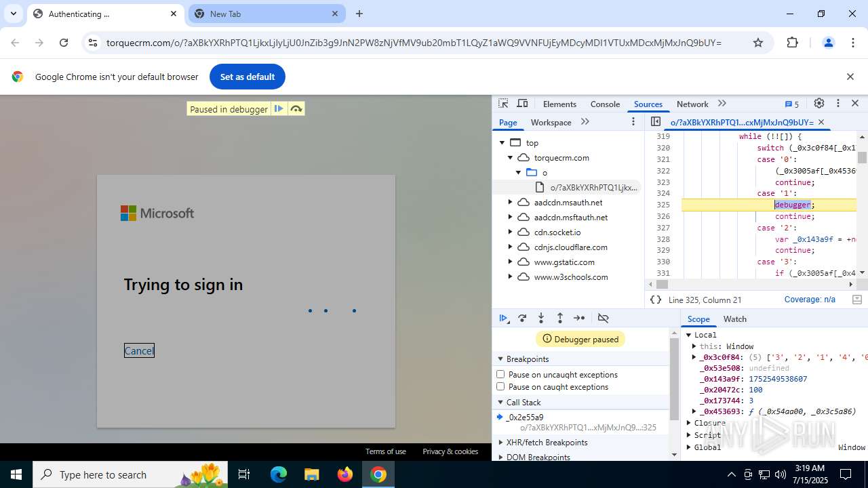
Task: Open File Explorer from taskbar
Action: click(311, 474)
